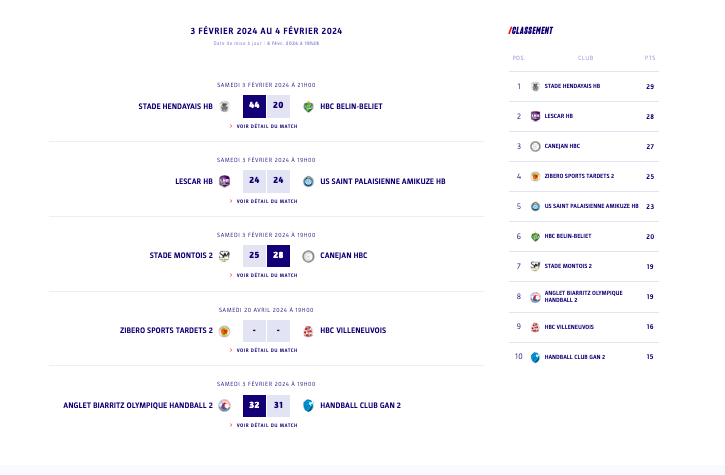View match details for Anglet Biarritz game
This screenshot has height=475, width=725.
(x=266, y=425)
